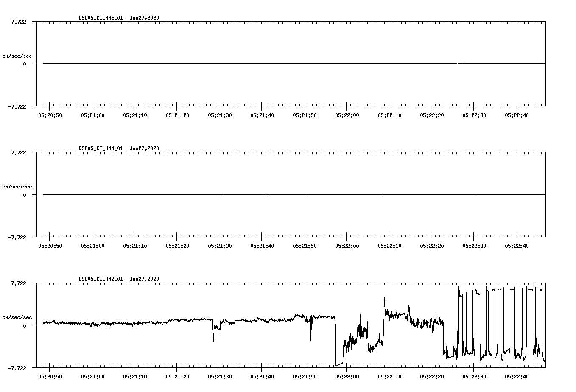576x392 pixels.
Task: Click the 05:21:20 time label under HNZ plot
Action: coord(177,377)
